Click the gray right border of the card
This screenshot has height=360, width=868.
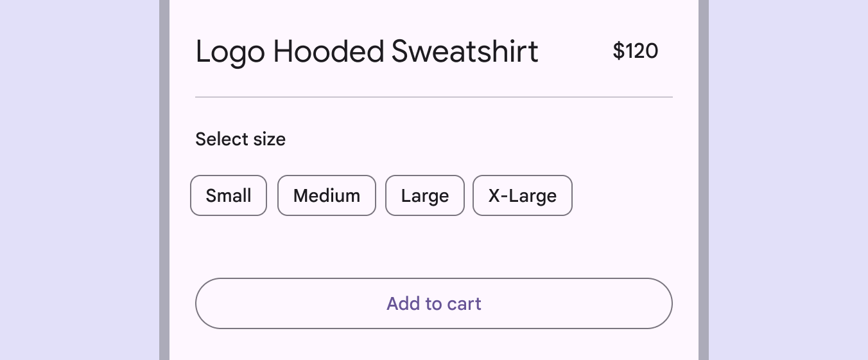pos(703,180)
